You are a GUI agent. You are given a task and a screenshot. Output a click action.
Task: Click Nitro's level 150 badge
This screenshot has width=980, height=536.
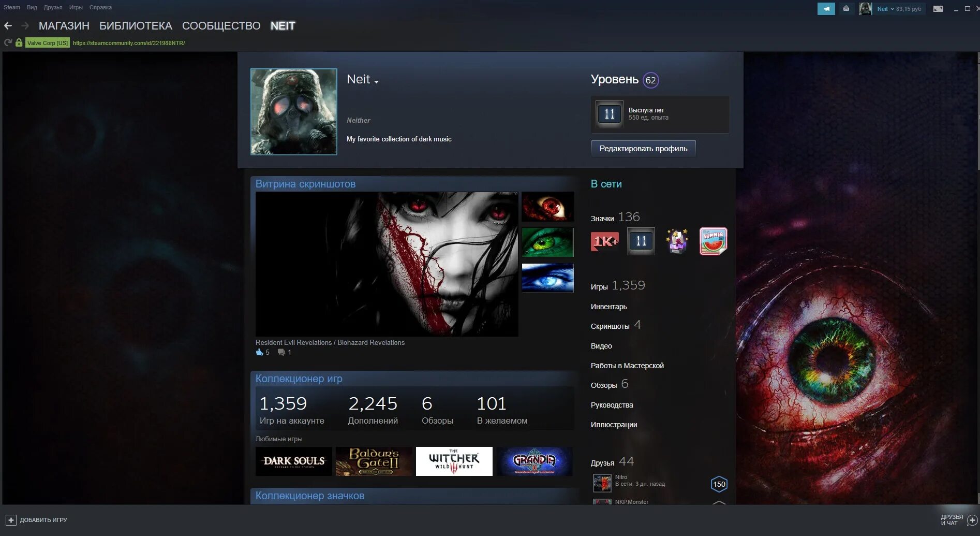pos(719,484)
